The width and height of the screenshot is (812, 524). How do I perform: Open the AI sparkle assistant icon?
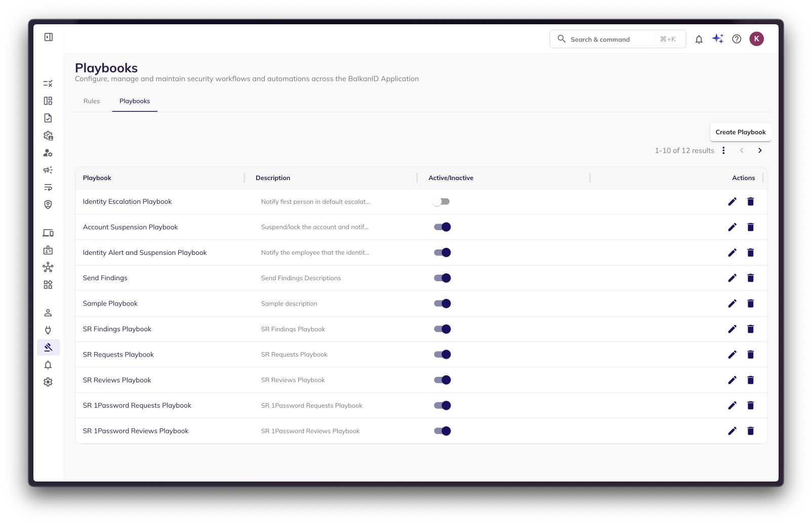coord(718,39)
